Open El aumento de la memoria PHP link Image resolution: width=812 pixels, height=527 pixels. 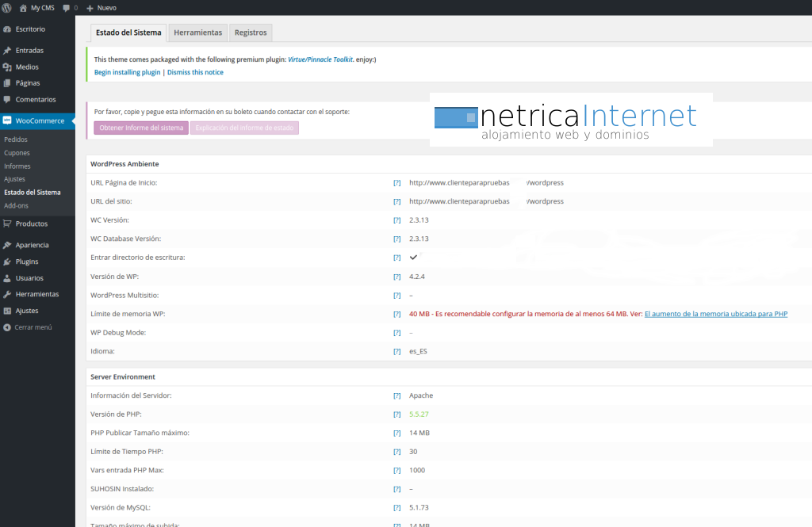click(x=716, y=314)
